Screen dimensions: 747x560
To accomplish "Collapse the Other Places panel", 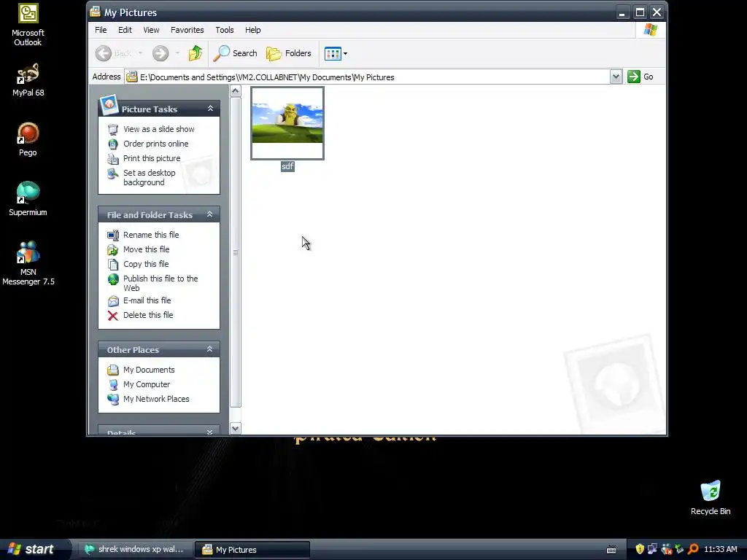I will point(209,349).
